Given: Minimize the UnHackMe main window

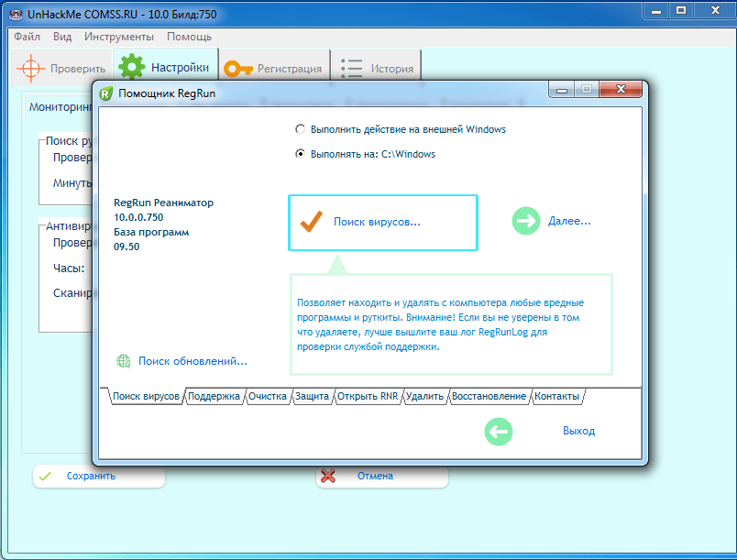Looking at the screenshot, I should [656, 10].
